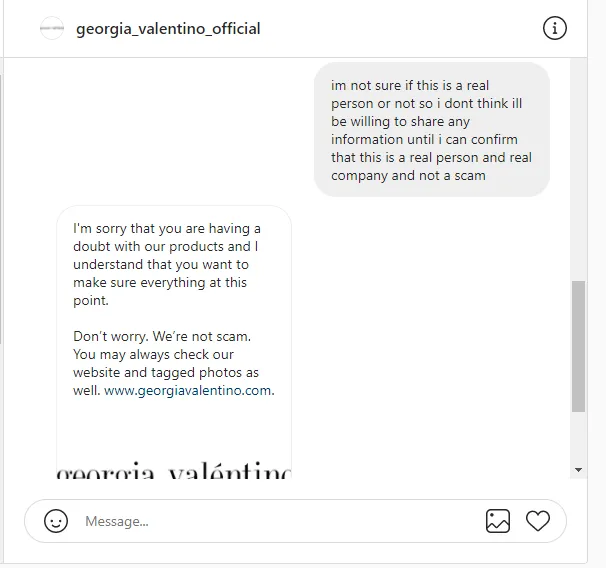Click the georgia_valentino_official username header

168,29
